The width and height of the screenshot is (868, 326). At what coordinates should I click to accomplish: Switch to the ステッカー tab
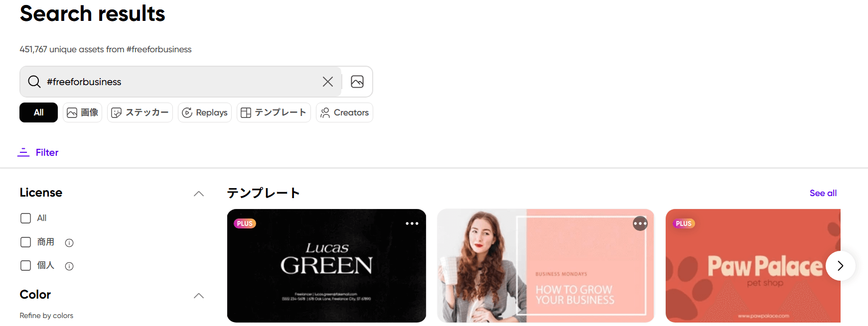click(x=140, y=112)
